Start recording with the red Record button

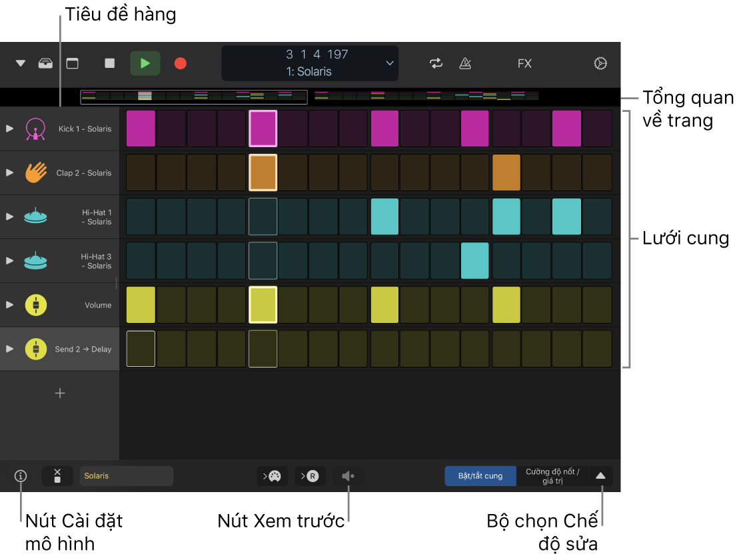[x=181, y=63]
